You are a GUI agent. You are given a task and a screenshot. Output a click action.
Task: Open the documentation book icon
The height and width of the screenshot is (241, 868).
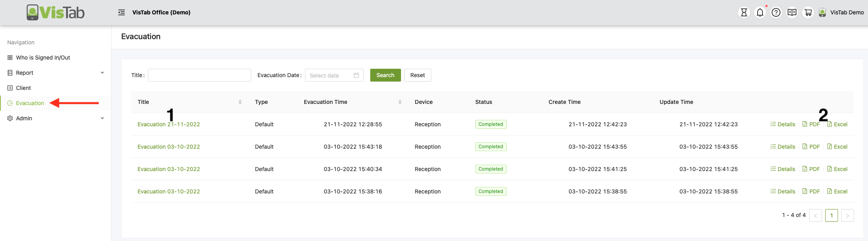792,12
